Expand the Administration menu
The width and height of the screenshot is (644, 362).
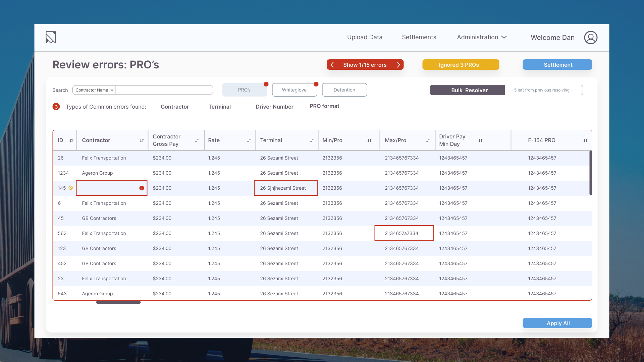click(482, 37)
